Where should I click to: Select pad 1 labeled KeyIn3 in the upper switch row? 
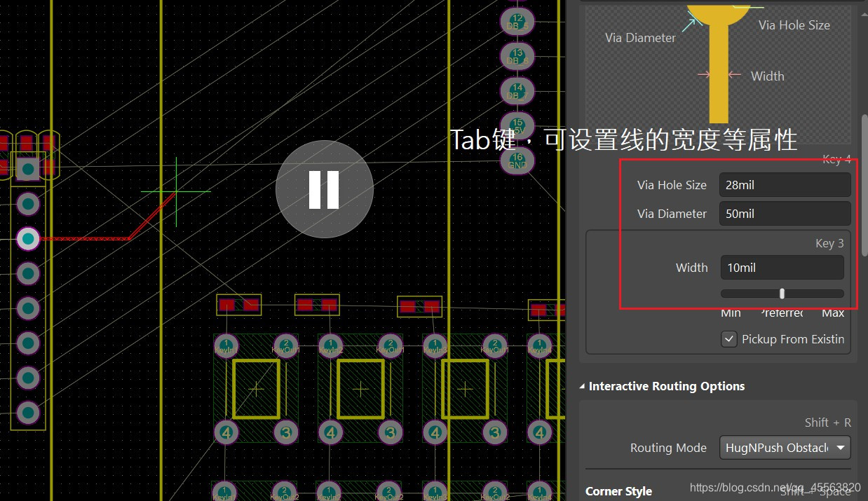click(x=435, y=345)
